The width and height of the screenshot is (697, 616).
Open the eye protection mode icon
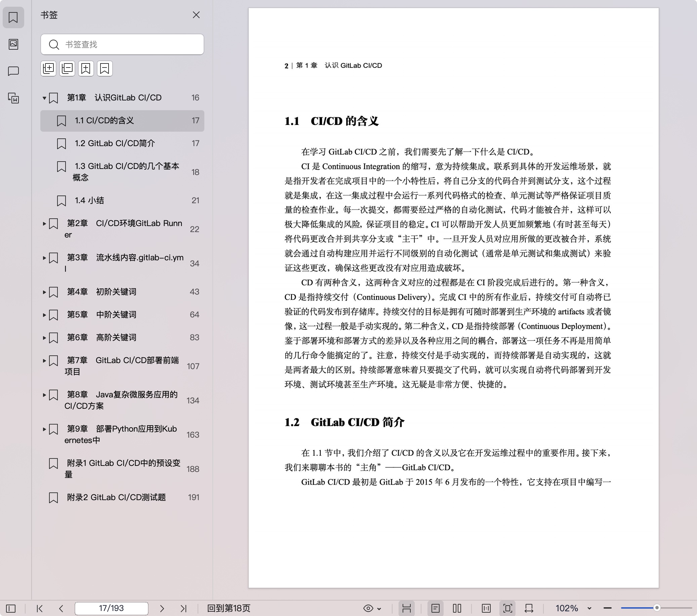pos(368,608)
